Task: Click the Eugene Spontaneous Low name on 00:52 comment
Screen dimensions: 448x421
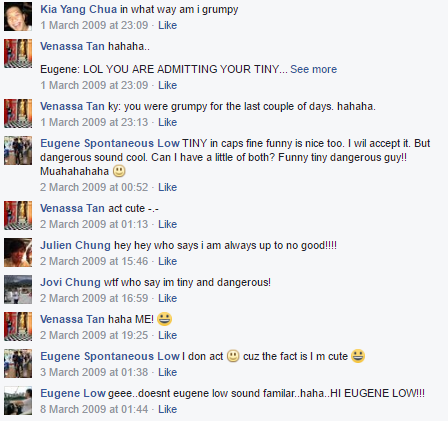Action: pos(110,143)
